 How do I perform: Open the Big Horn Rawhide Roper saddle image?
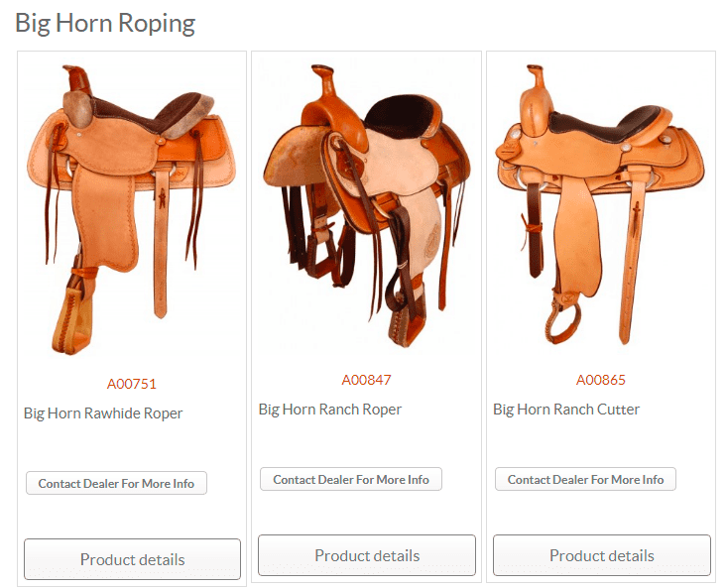[x=132, y=210]
